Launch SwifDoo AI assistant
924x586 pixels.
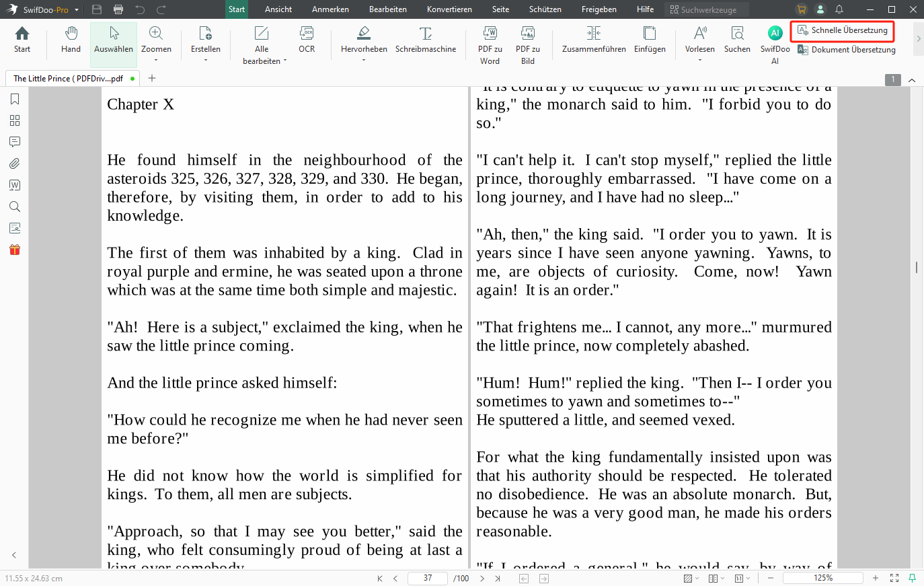point(775,46)
